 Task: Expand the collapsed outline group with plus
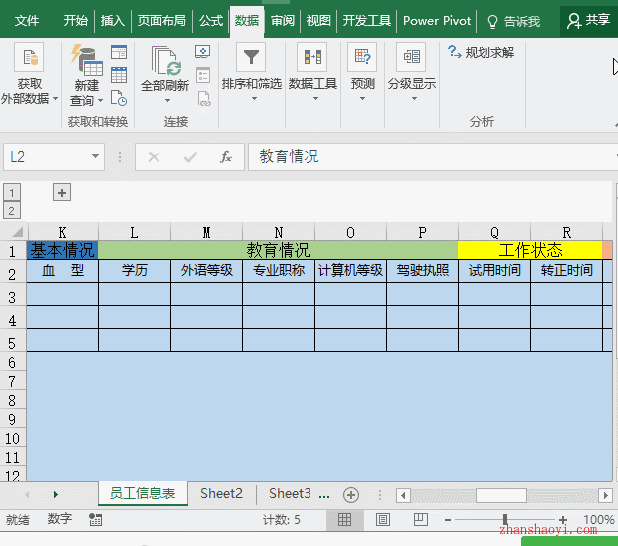coord(62,193)
